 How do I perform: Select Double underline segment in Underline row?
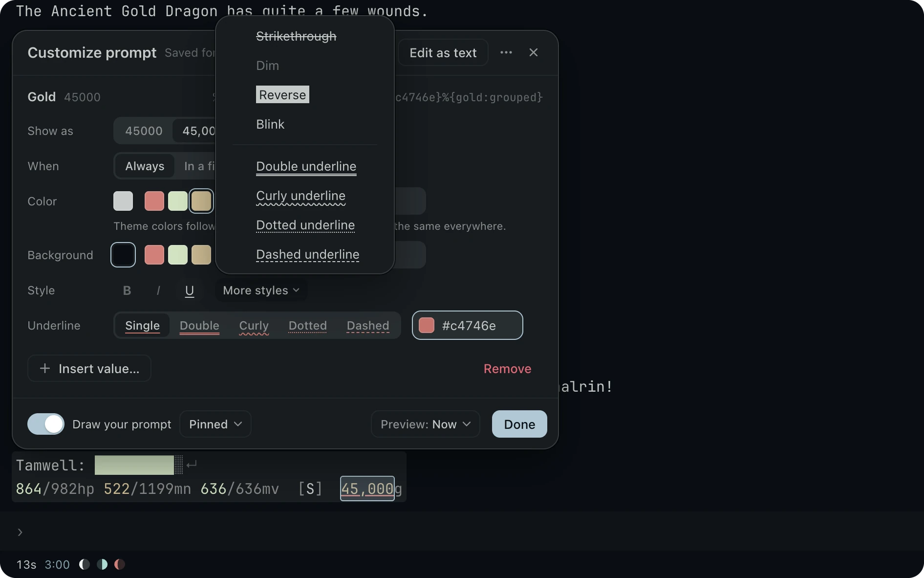[199, 326]
